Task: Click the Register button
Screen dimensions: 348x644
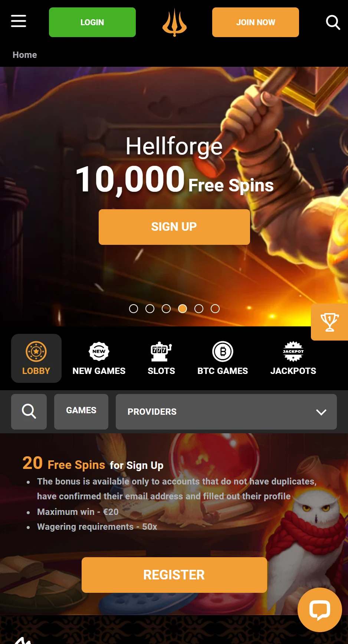Action: pos(174,575)
